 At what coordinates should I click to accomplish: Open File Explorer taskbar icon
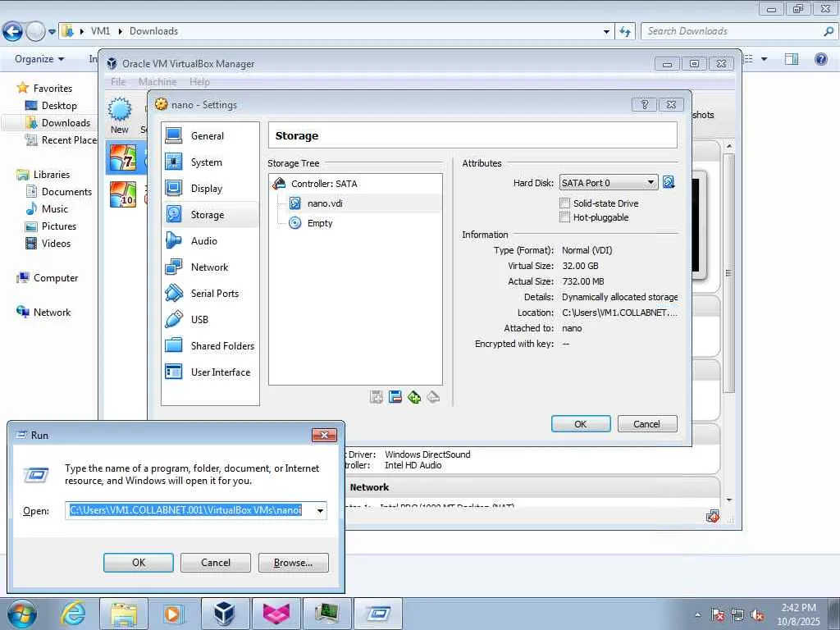[x=124, y=614]
